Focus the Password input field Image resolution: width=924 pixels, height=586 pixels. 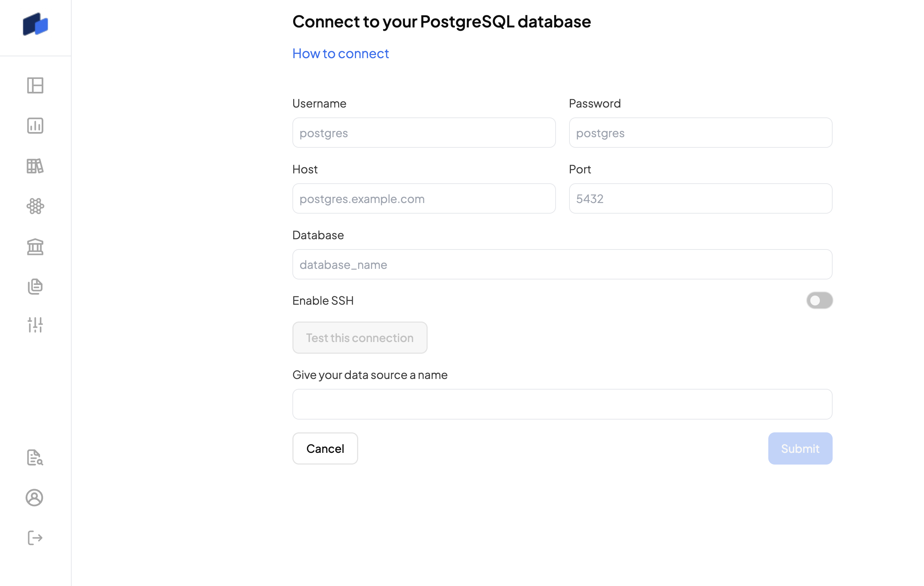700,133
